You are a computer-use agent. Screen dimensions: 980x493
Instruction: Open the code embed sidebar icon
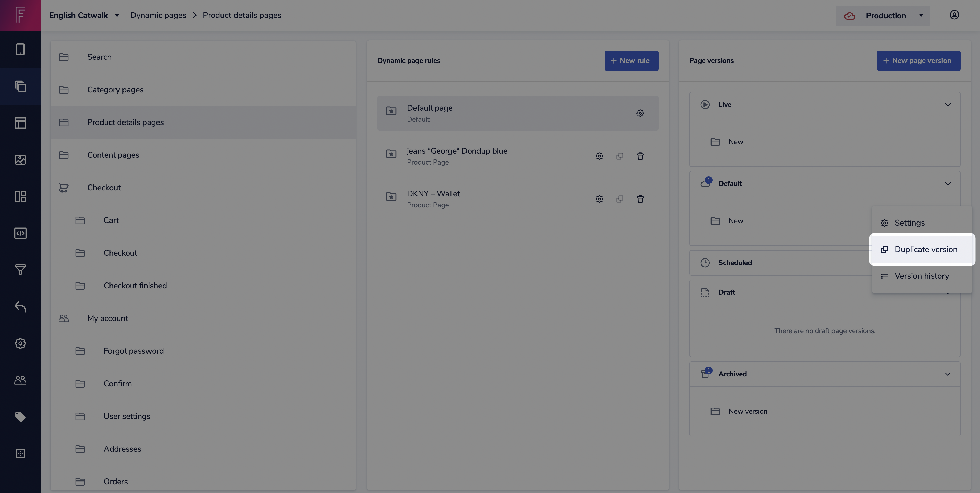tap(20, 233)
